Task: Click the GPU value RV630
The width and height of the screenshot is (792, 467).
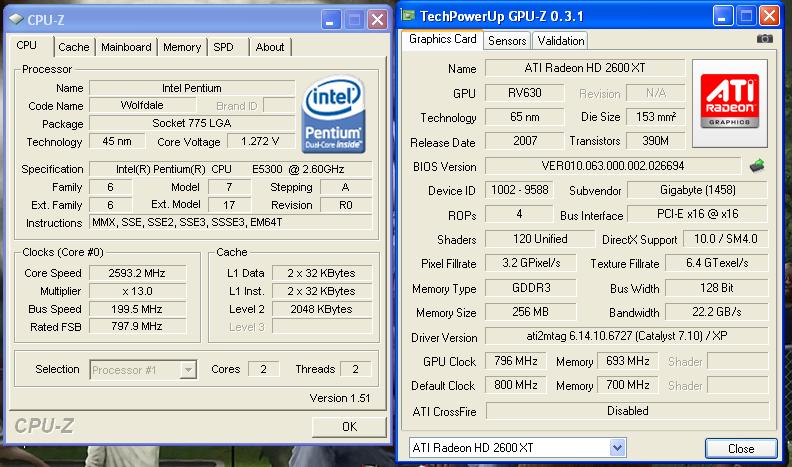Action: point(524,93)
